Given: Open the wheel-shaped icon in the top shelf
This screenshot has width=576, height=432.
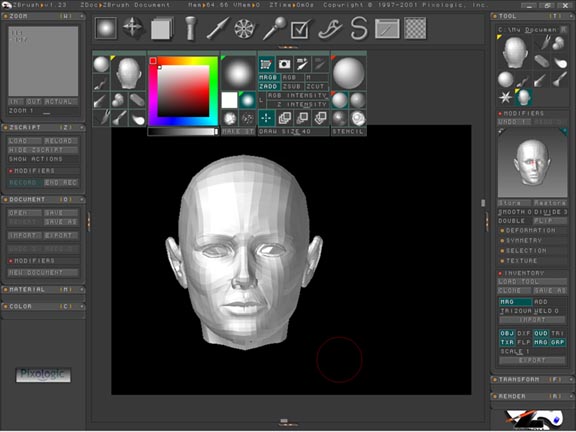Looking at the screenshot, I should 244,28.
